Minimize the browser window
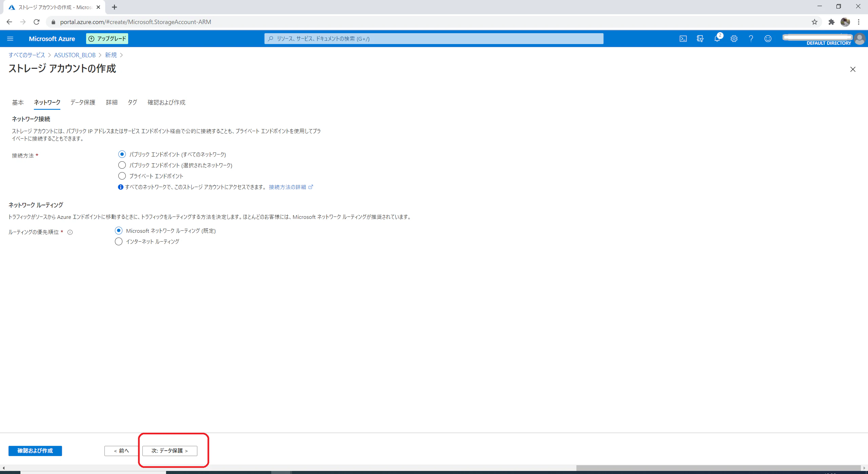Screen dimensions: 868x474 pos(820,6)
